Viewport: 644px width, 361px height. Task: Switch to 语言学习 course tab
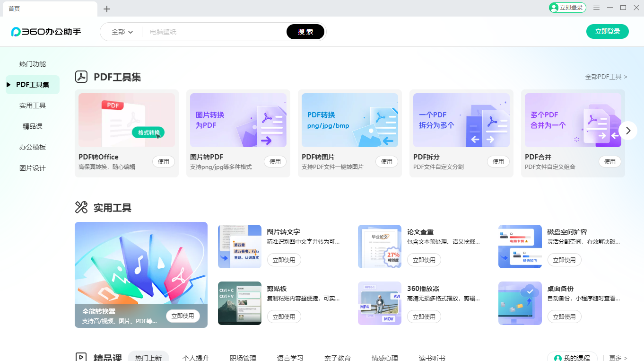point(290,358)
